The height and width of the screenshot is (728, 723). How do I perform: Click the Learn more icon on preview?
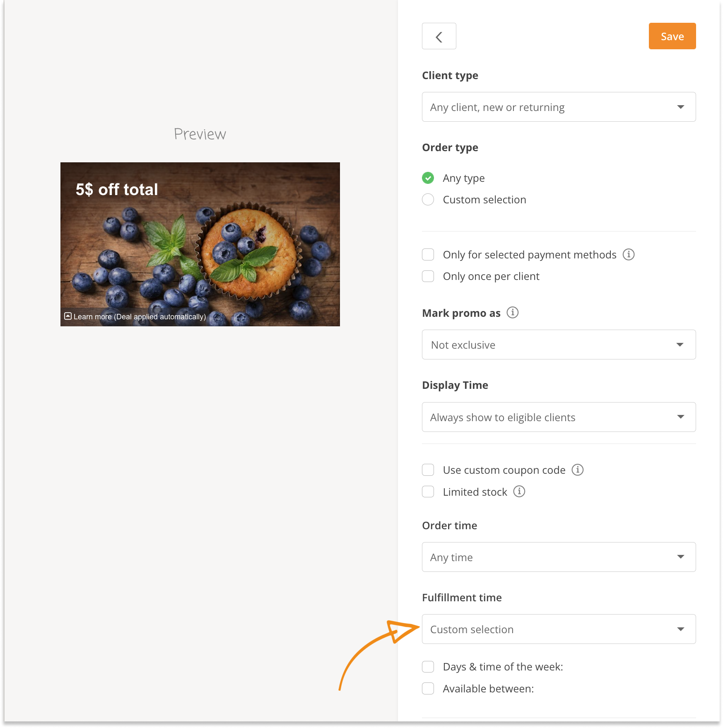pyautogui.click(x=68, y=316)
